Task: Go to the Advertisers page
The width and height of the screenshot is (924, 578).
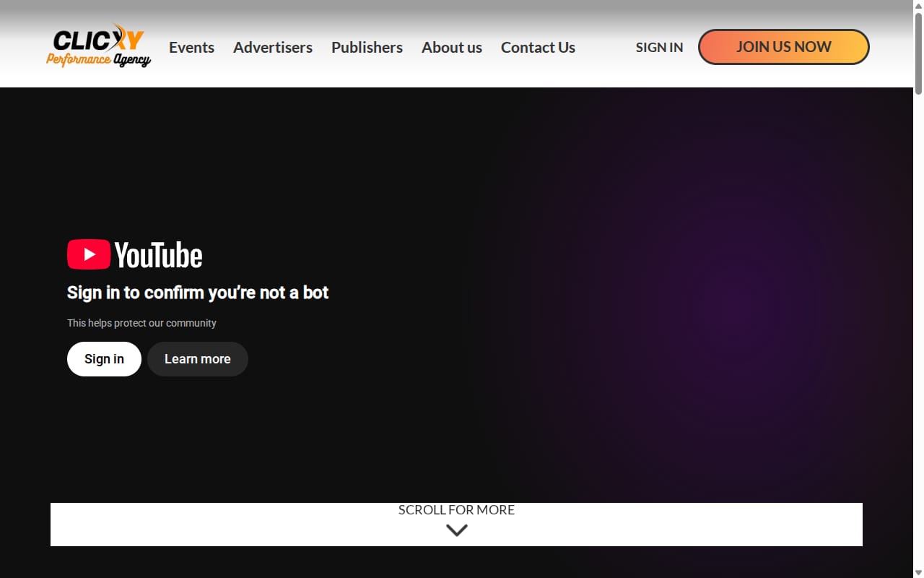Action: [273, 48]
